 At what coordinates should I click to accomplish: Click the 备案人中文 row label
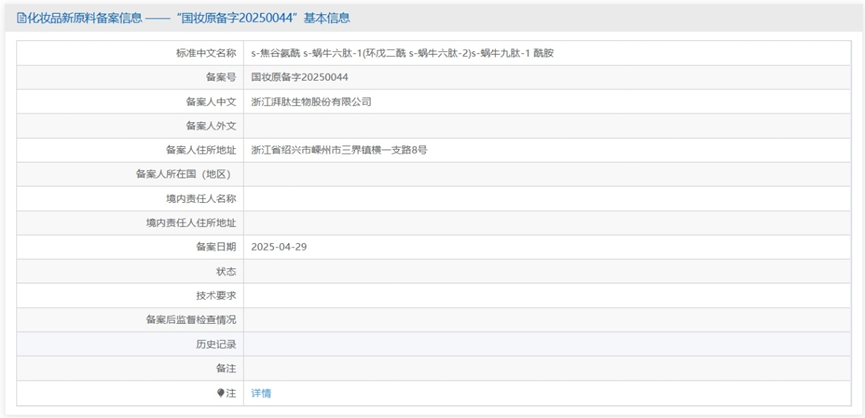[x=211, y=101]
